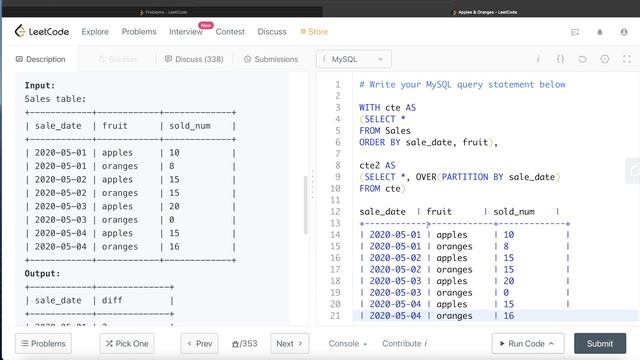The image size is (640, 360).
Task: Click the Contribute info icon
Action: [x=426, y=344]
